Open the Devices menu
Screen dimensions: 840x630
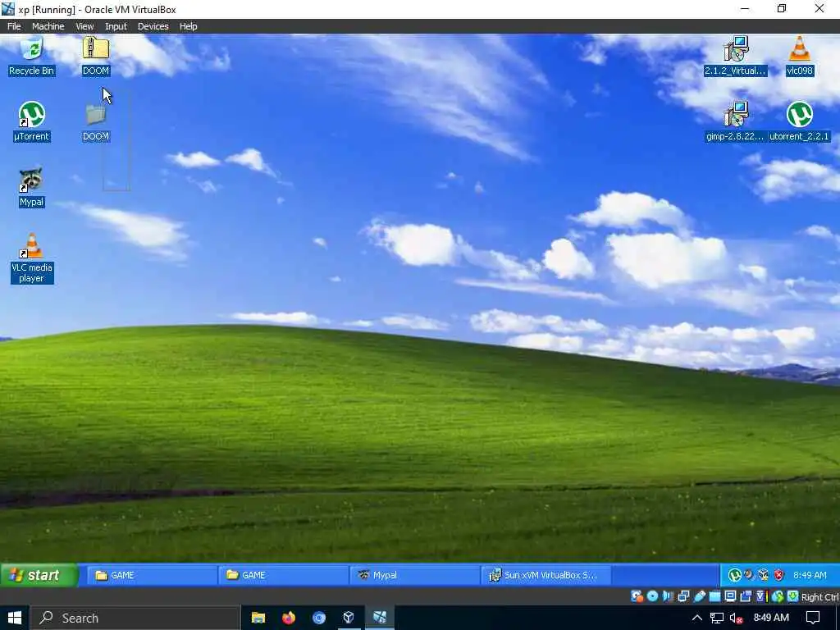click(x=153, y=26)
